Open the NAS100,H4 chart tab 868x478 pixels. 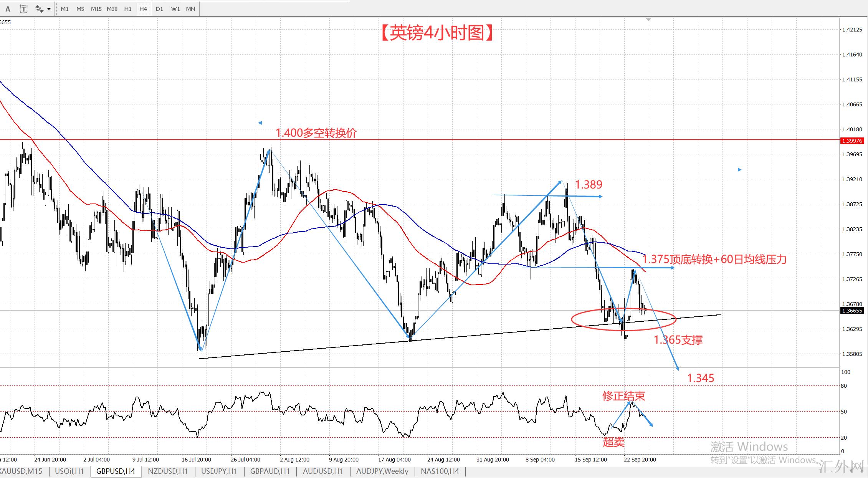440,471
